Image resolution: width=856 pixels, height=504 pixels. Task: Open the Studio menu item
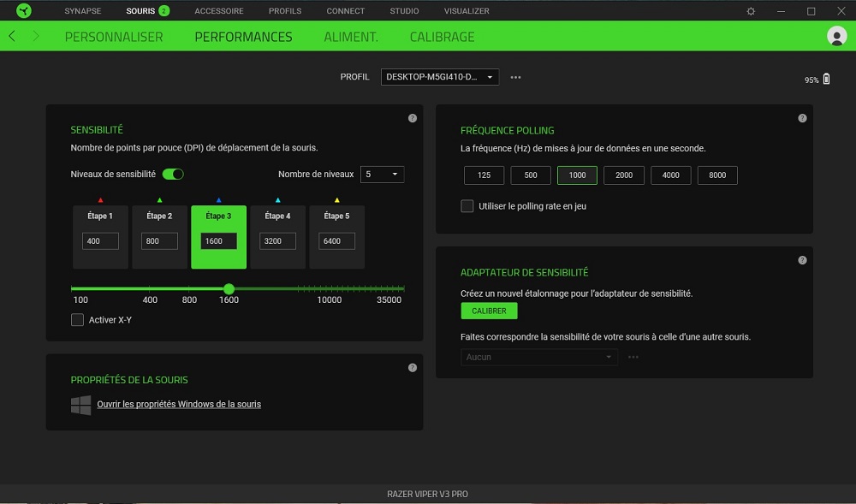coord(404,11)
